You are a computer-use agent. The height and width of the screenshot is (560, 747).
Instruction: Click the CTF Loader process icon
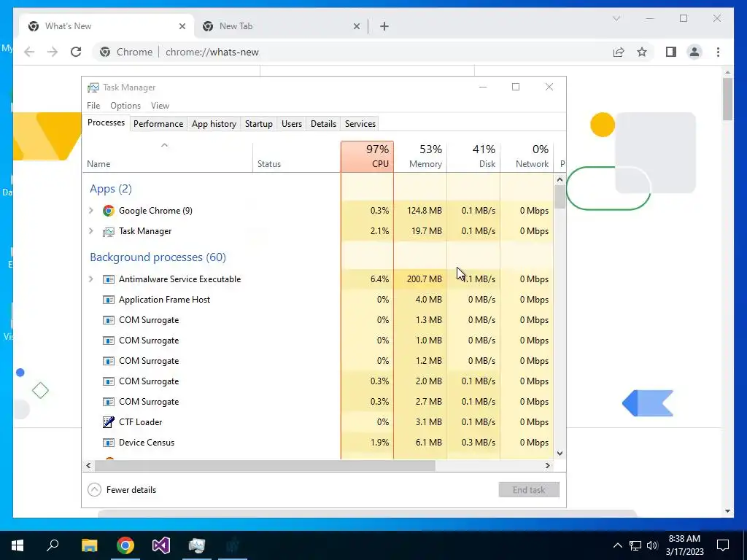pyautogui.click(x=109, y=422)
